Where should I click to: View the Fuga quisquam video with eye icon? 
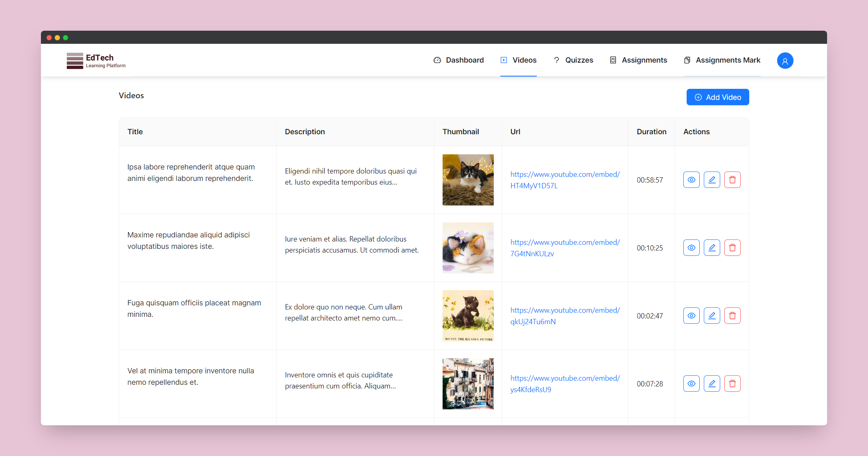click(x=691, y=316)
